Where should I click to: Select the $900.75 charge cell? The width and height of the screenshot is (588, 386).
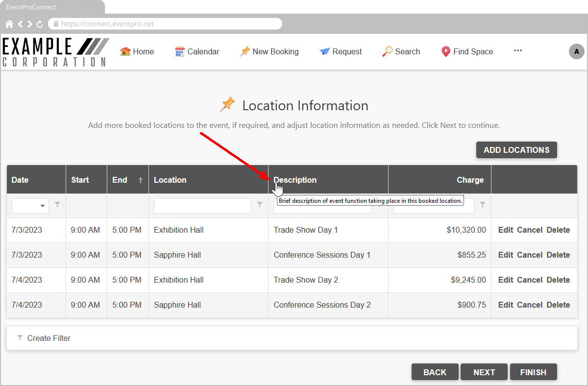[x=440, y=305]
